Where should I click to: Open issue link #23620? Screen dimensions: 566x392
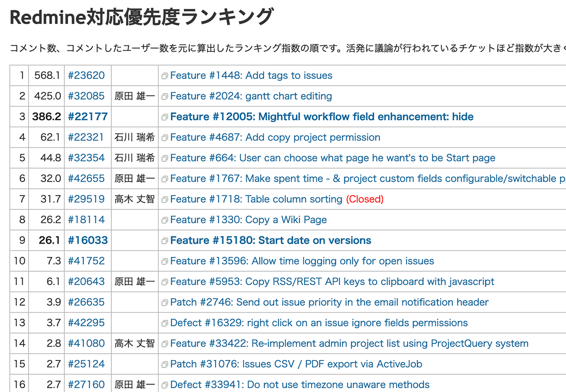(x=86, y=75)
